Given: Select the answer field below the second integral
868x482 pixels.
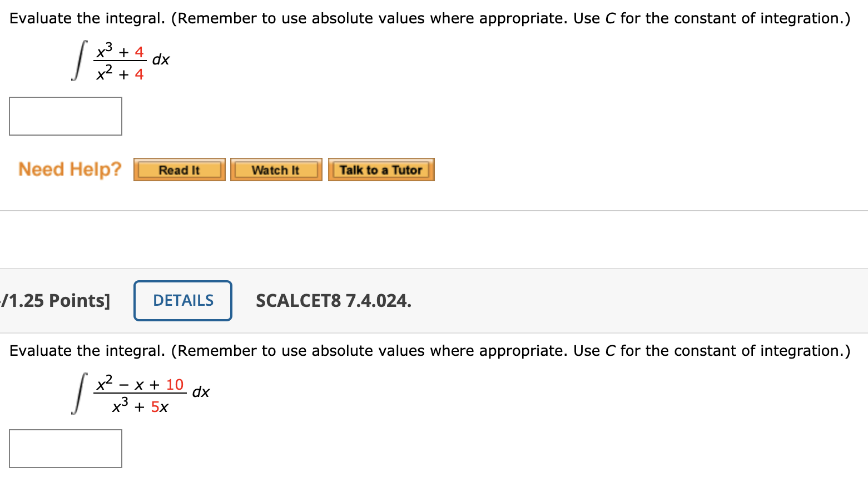Looking at the screenshot, I should [x=66, y=448].
